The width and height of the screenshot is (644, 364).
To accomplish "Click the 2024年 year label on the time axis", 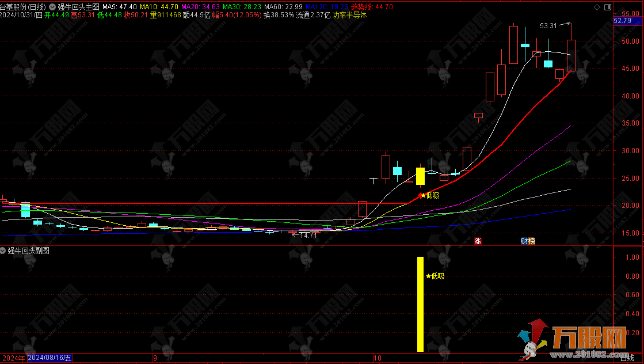I will [14, 358].
